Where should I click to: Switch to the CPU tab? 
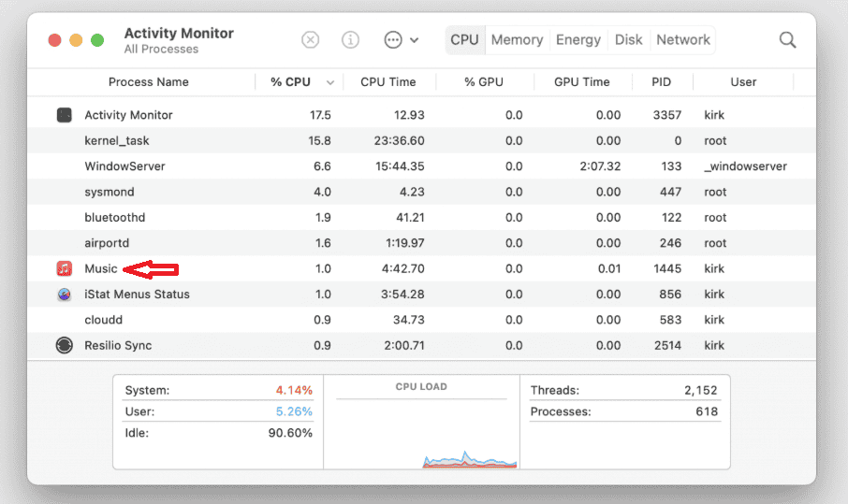[x=464, y=40]
